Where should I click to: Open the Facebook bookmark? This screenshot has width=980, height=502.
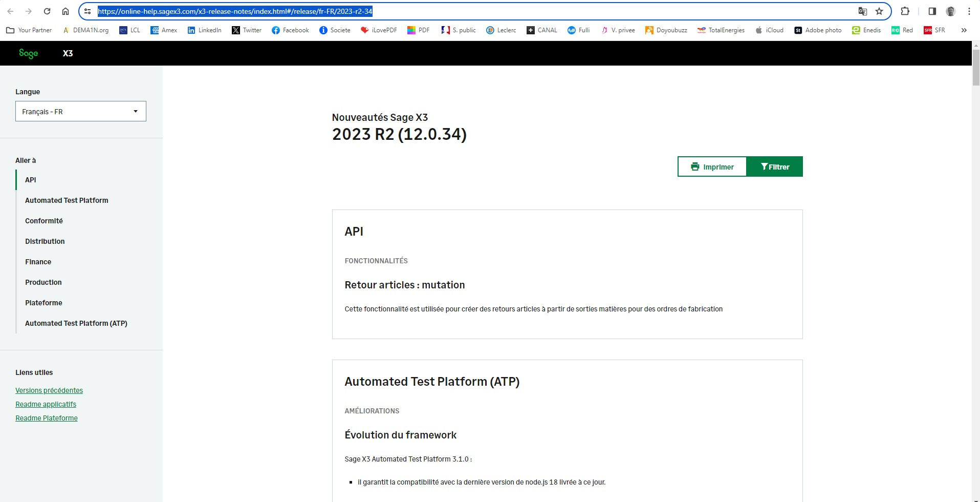click(x=290, y=30)
